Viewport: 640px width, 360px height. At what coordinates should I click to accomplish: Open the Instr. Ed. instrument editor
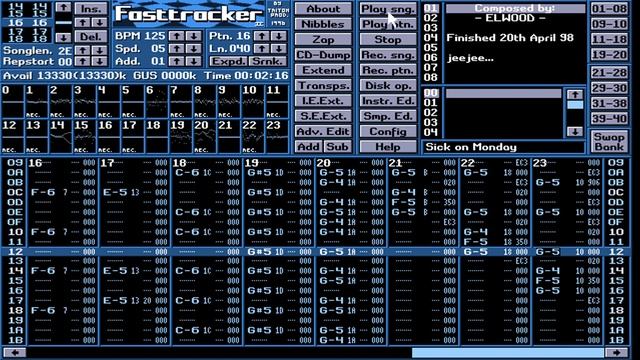click(x=388, y=101)
